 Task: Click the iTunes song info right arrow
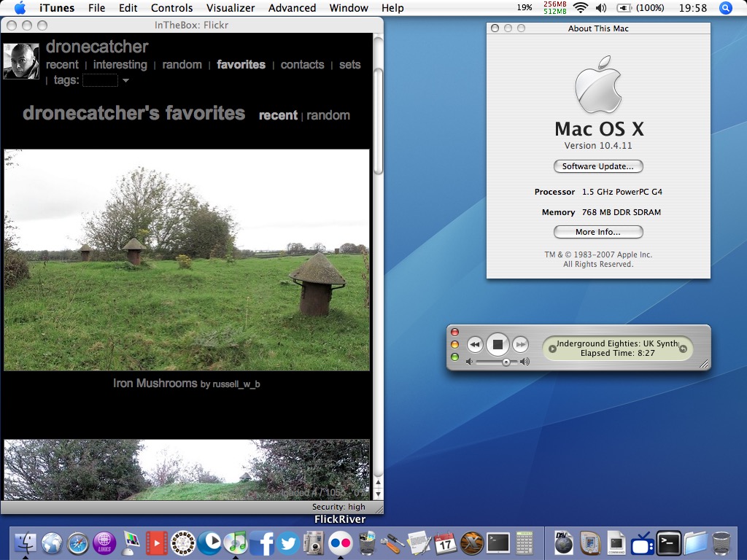tap(683, 349)
